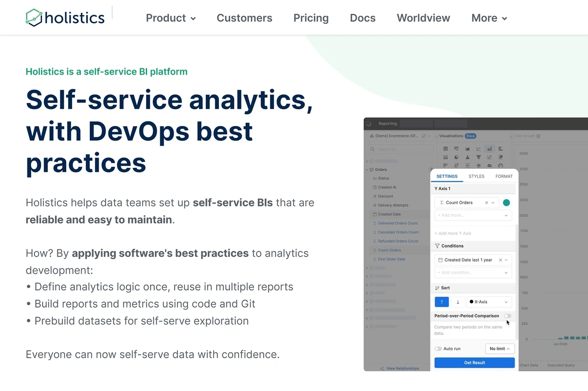Viewport: 588px width, 391px height.
Task: Go to Customers in the navigation
Action: [x=244, y=18]
